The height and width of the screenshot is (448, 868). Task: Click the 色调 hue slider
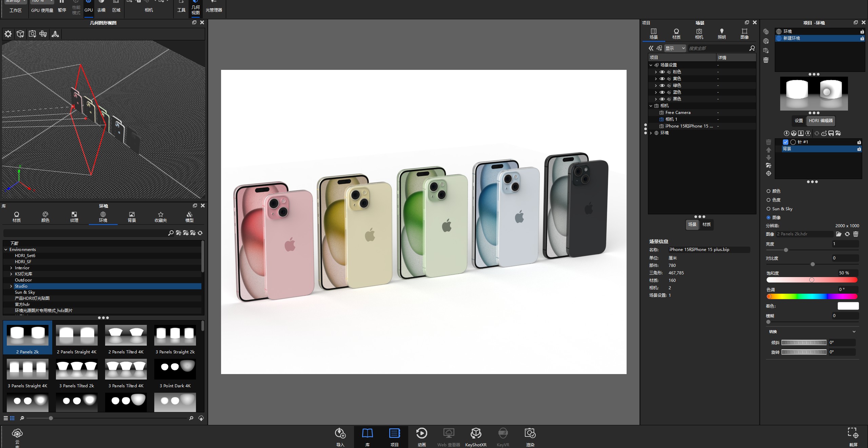coord(812,296)
